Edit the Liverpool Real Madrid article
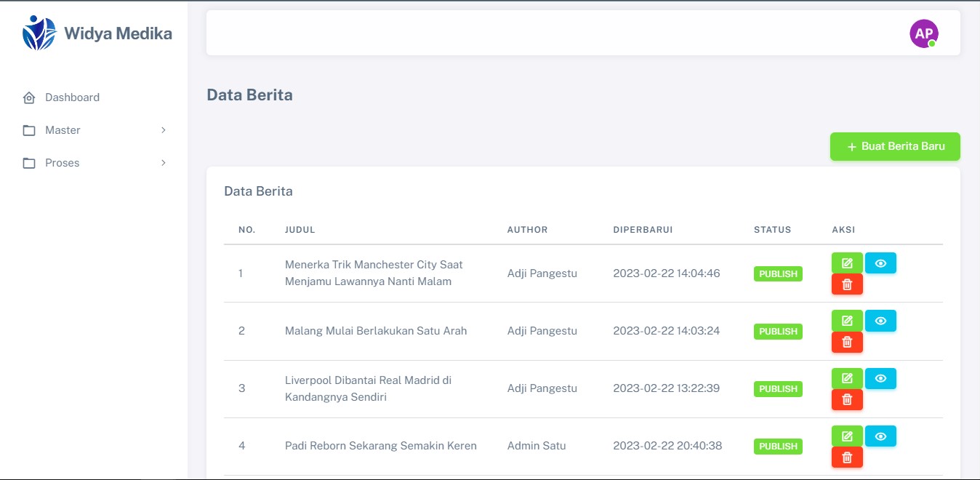This screenshot has width=980, height=480. [x=847, y=378]
